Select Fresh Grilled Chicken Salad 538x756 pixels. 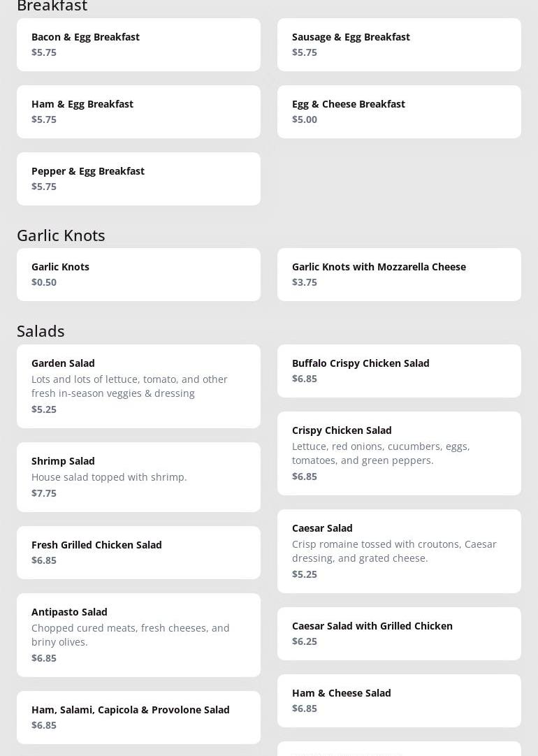click(138, 552)
